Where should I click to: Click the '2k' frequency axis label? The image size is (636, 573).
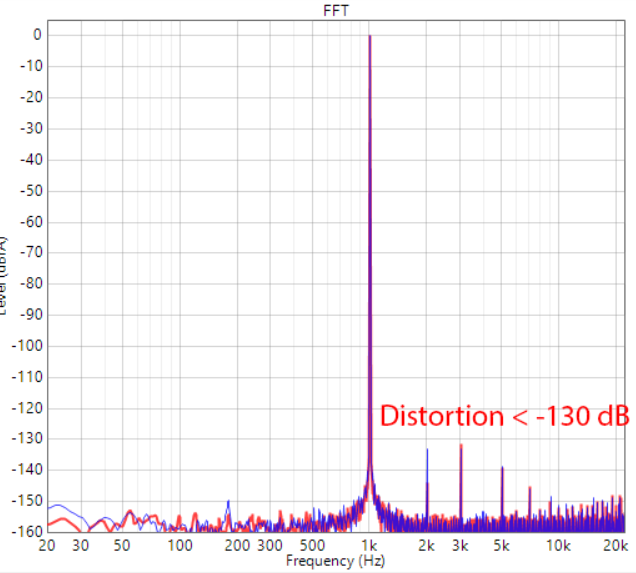(426, 546)
